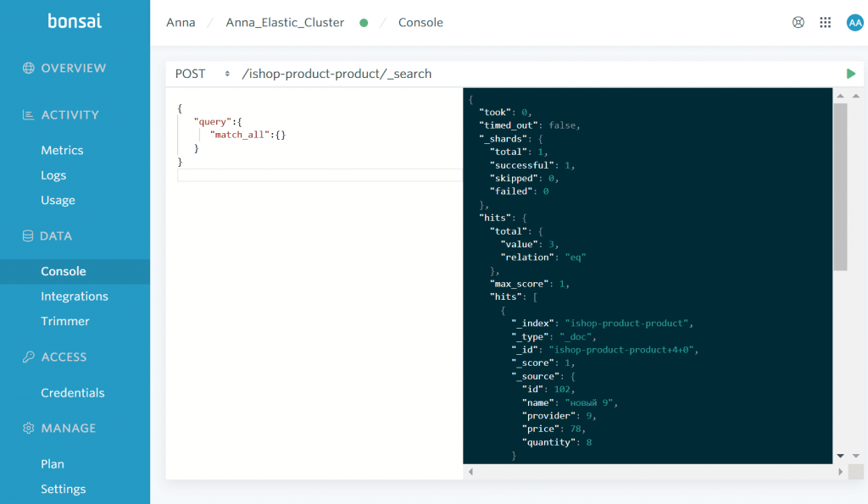The image size is (868, 504).
Task: Click the Activity section icon
Action: coord(29,114)
